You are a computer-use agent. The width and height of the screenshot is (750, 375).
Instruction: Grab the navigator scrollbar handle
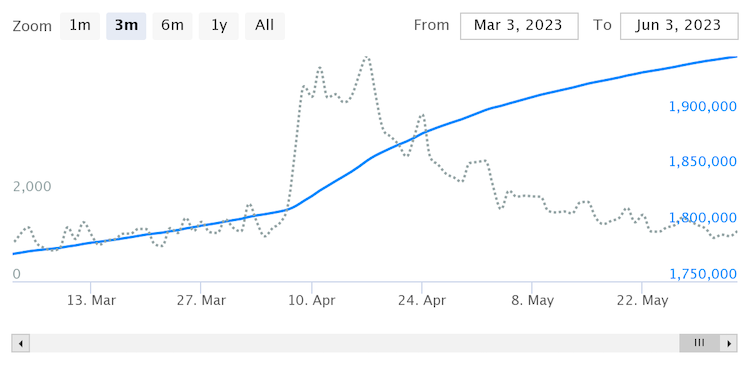click(699, 343)
